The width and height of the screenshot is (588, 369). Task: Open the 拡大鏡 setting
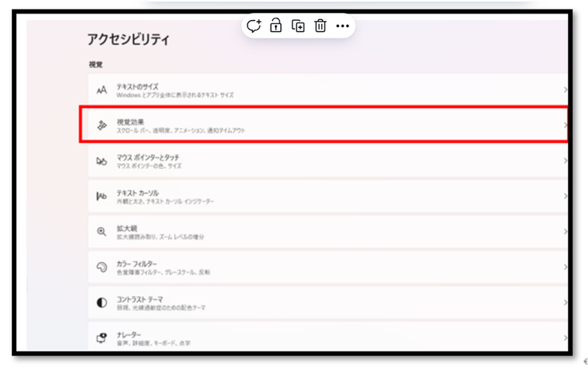tap(328, 232)
